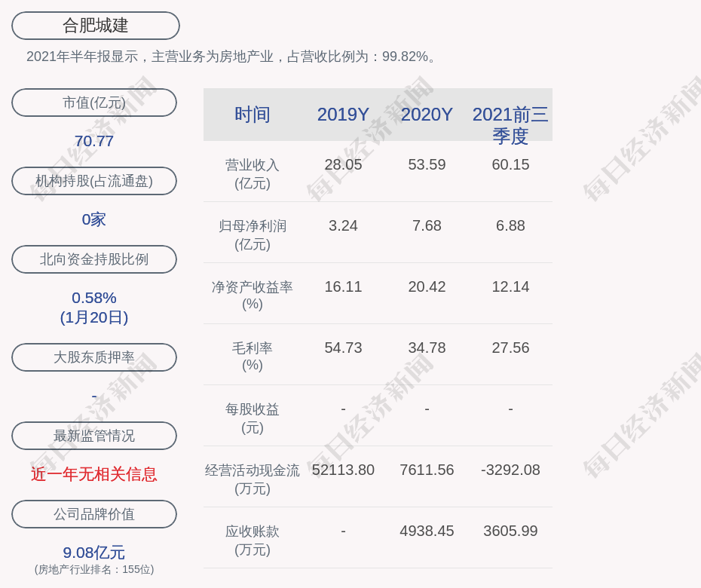The height and width of the screenshot is (588, 701).
Task: Click the 0.58% northbound holding value
Action: click(x=94, y=298)
